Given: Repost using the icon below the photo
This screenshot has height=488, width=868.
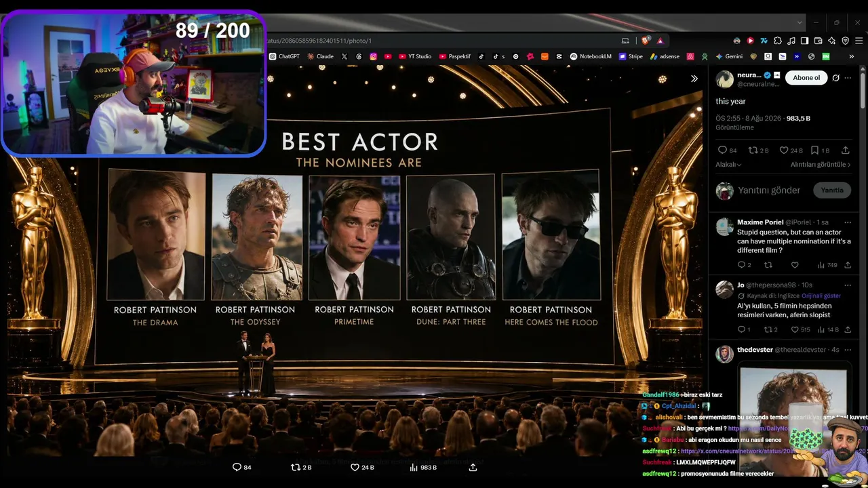Looking at the screenshot, I should (301, 467).
